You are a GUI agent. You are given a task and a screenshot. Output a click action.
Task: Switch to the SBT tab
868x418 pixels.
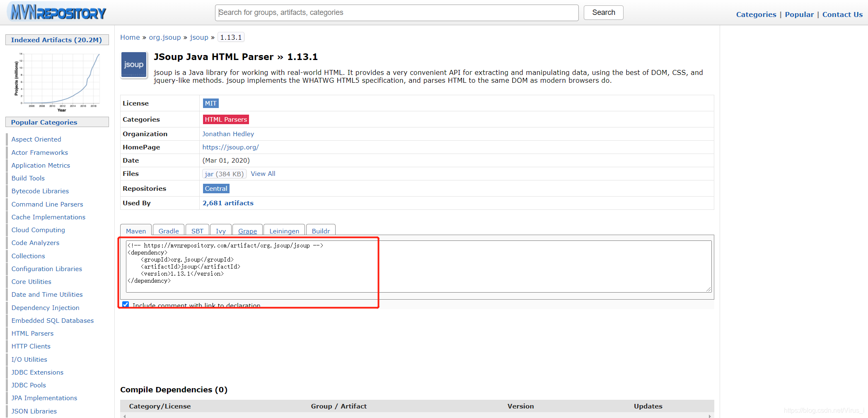tap(197, 231)
